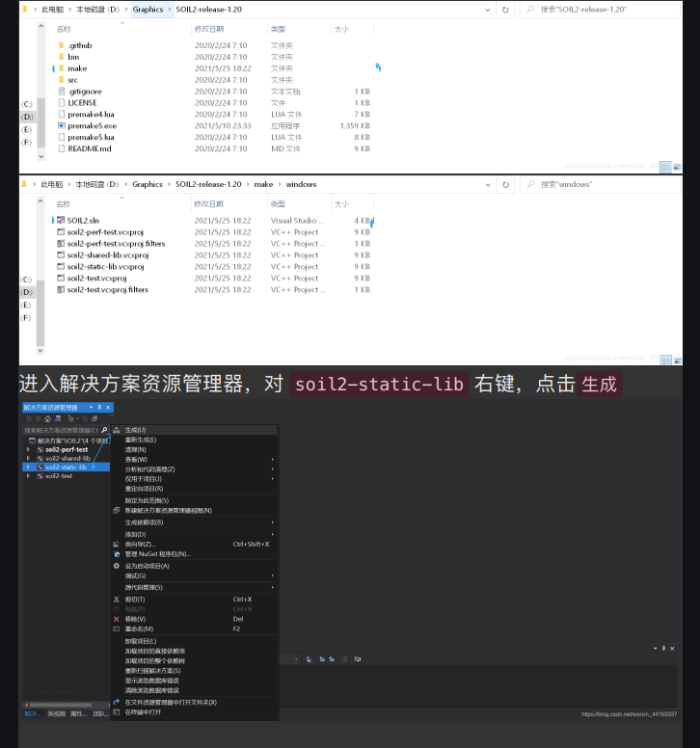Close the bottom output panel
This screenshot has height=748, width=700.
(x=672, y=649)
